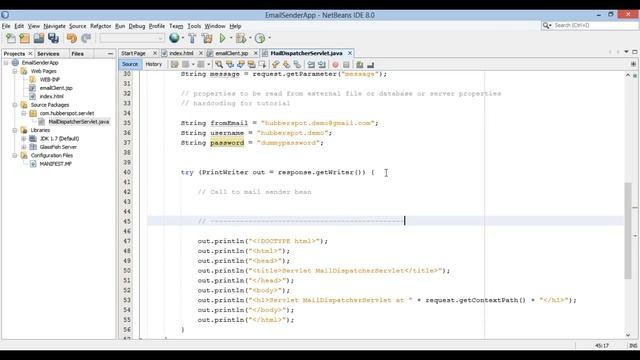This screenshot has height=360, width=640.
Task: Select emailClient.jsp in the project tree
Action: point(56,88)
